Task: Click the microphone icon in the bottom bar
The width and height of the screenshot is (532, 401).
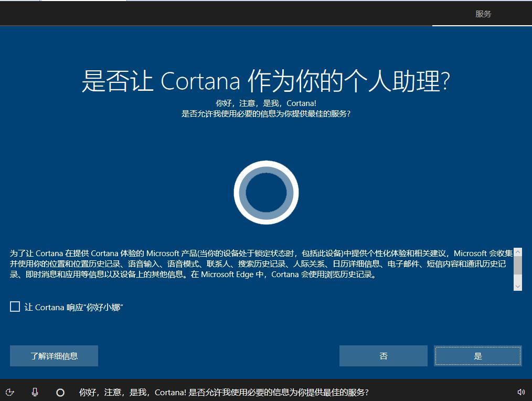Action: coord(35,392)
